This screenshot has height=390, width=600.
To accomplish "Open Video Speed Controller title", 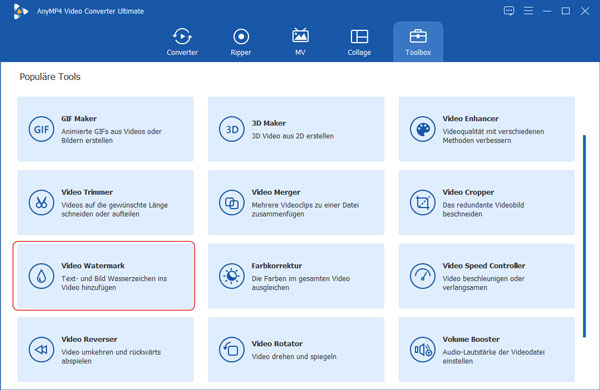I will pos(484,266).
